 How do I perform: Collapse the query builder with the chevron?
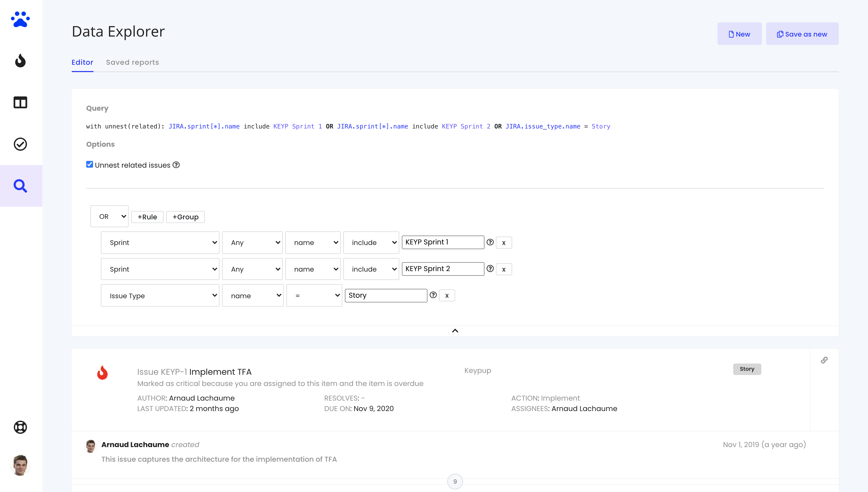(455, 330)
